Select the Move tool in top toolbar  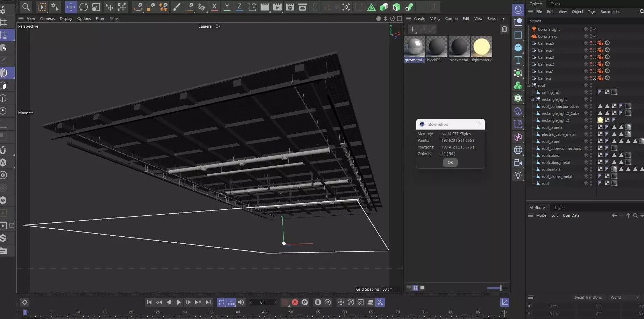coord(71,7)
